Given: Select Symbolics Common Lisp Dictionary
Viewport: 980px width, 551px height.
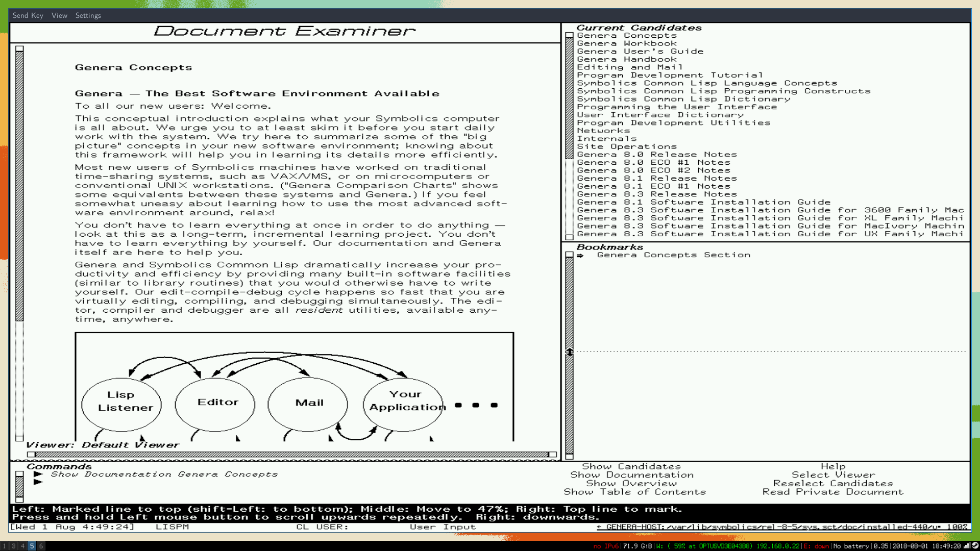Looking at the screenshot, I should (x=683, y=99).
